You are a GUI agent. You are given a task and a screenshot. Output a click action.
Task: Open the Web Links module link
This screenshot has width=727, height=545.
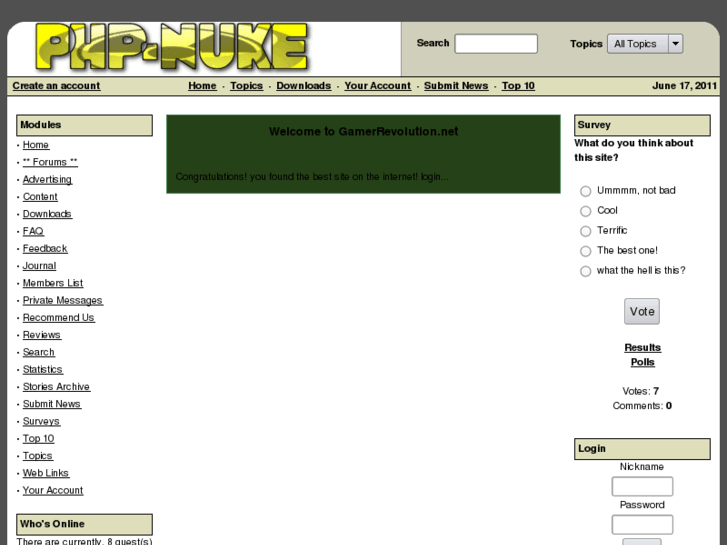[46, 473]
